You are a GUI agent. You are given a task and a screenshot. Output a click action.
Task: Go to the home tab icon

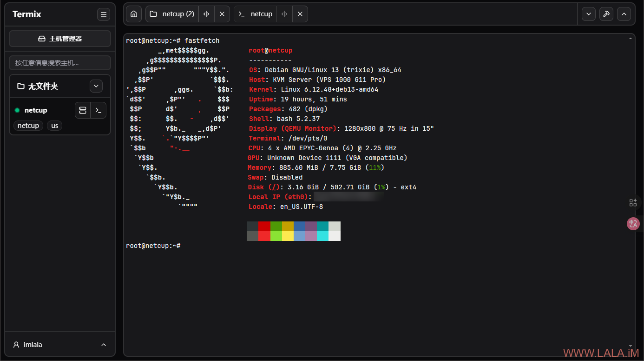134,14
